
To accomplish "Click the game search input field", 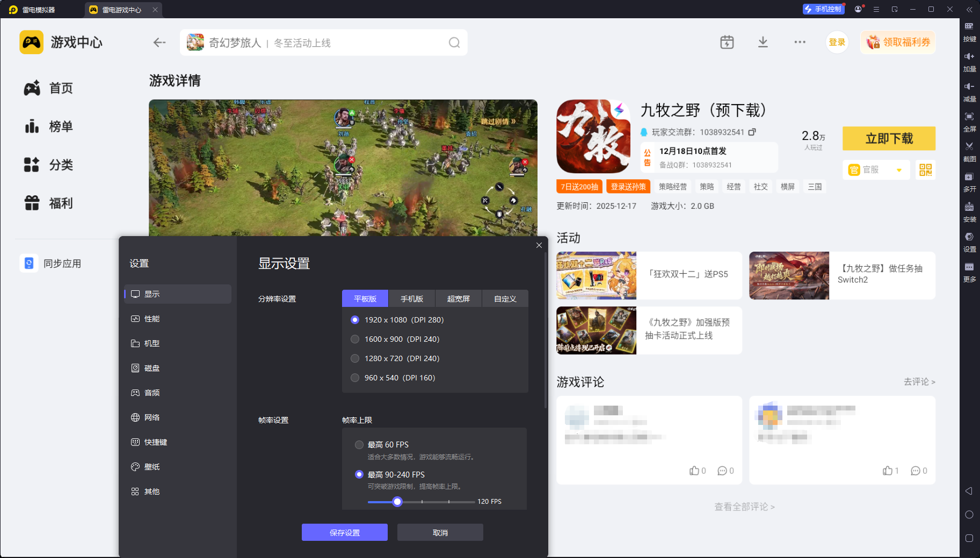I will 324,42.
